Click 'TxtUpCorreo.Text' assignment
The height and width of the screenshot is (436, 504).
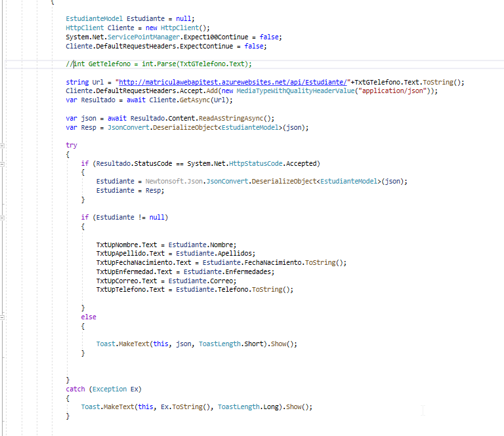[127, 281]
